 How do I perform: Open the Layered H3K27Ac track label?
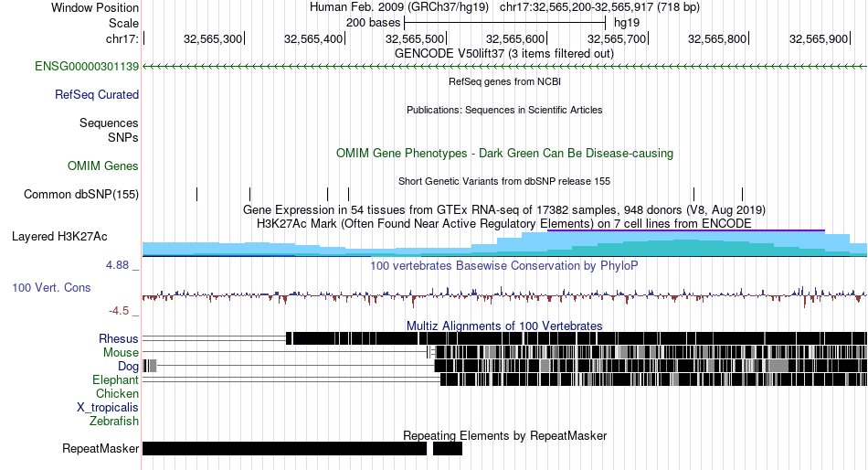[59, 237]
